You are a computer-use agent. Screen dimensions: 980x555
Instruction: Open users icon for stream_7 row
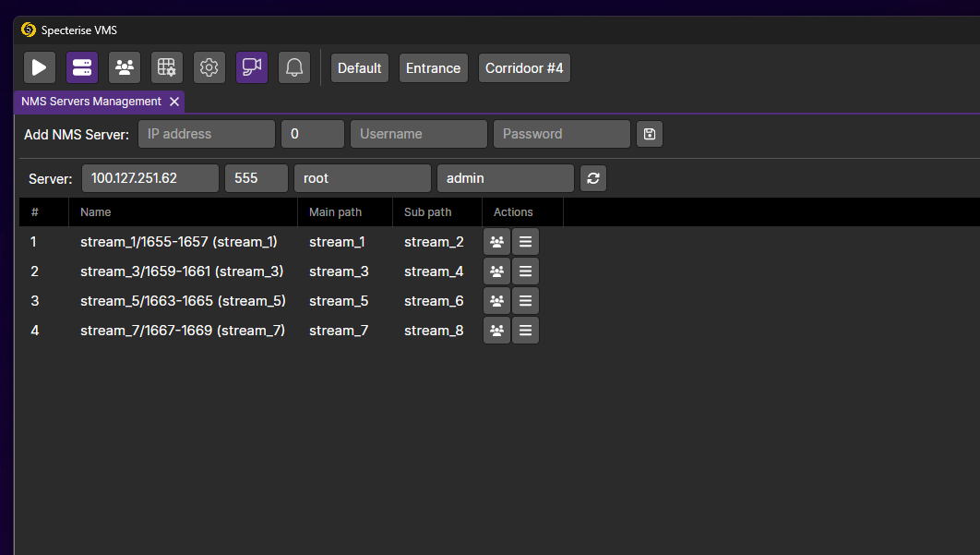[x=496, y=330]
